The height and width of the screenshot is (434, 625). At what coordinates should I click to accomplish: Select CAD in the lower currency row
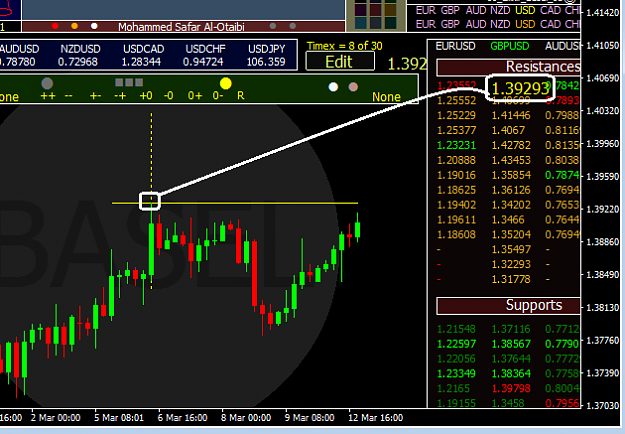point(550,24)
